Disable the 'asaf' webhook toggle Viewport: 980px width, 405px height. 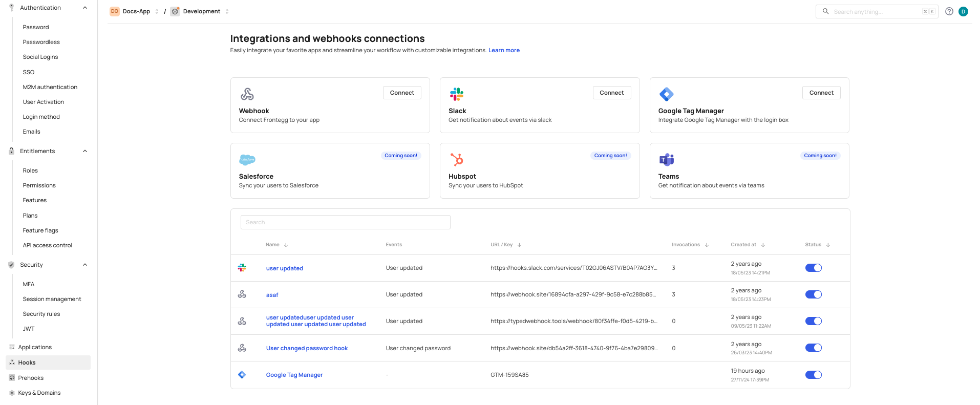[813, 294]
